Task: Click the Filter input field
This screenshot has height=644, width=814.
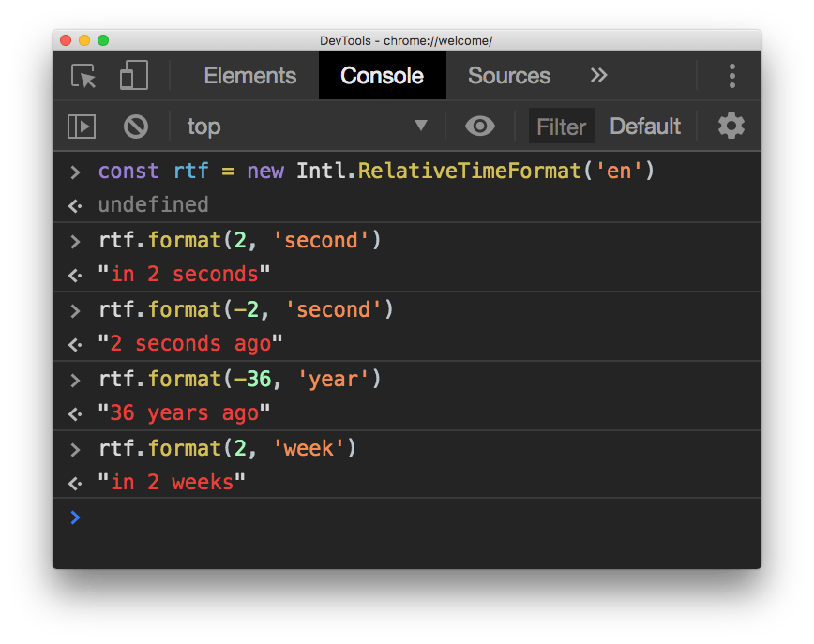Action: click(x=561, y=127)
